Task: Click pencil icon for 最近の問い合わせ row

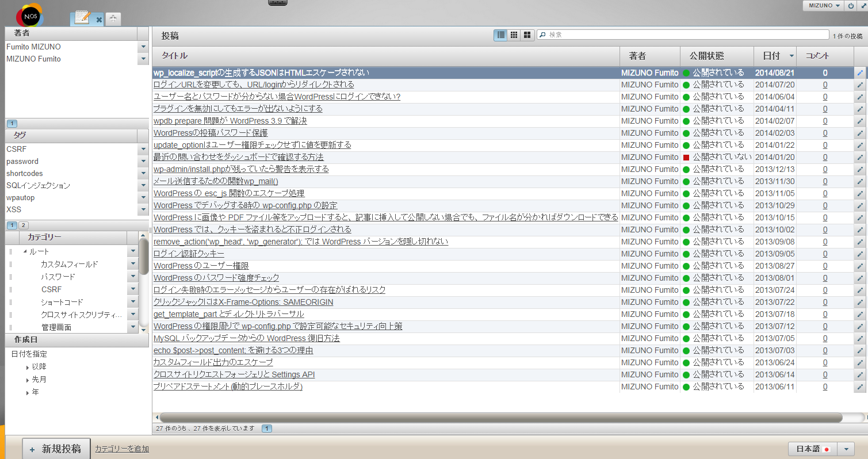Action: pos(860,157)
